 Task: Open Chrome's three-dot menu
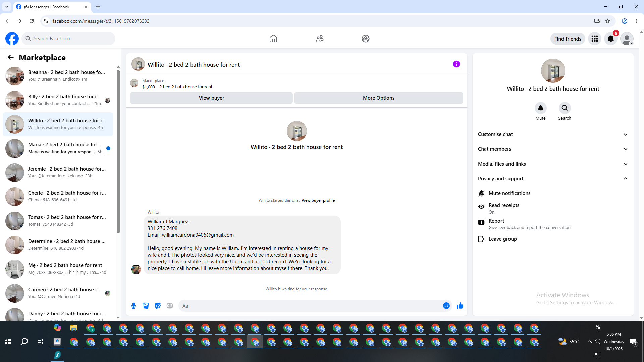[637, 21]
